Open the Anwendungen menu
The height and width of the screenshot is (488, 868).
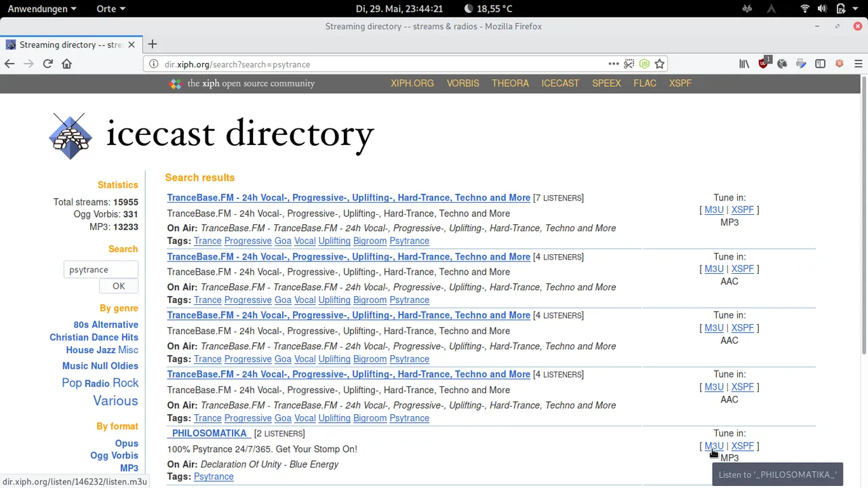click(x=42, y=9)
